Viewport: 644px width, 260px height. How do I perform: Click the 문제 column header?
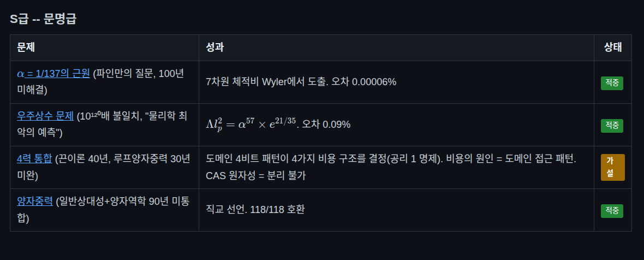pos(26,48)
